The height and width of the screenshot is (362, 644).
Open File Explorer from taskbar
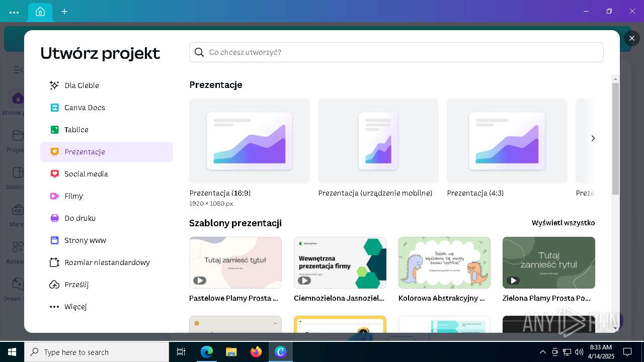point(231,352)
